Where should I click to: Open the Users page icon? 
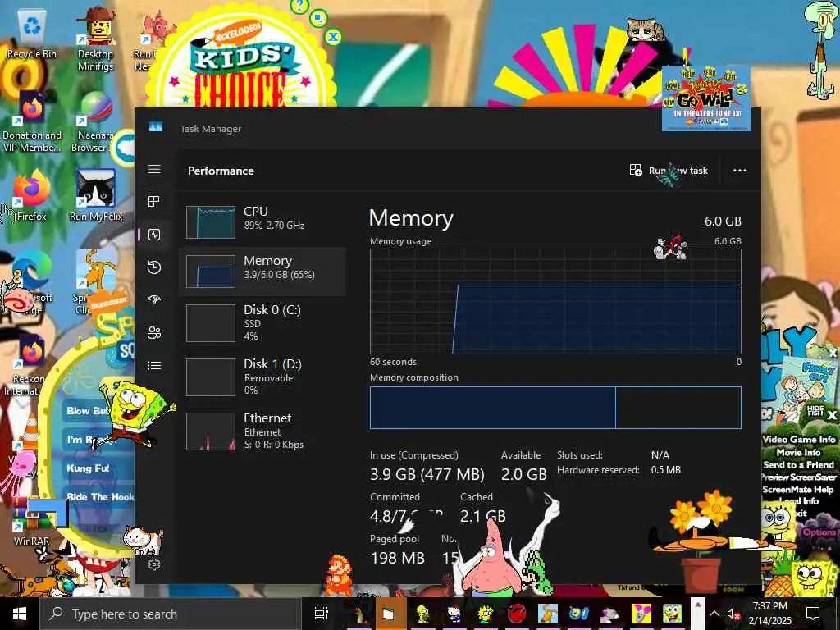154,333
